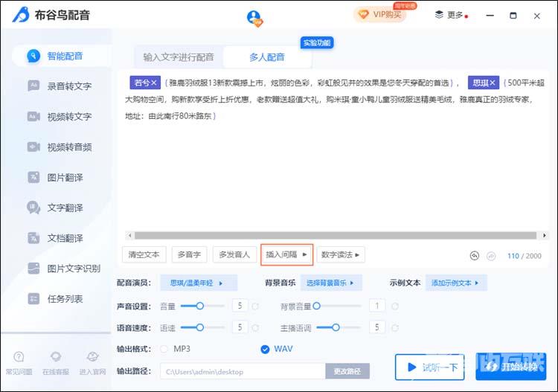Click the 文档翻译 document icon
Image resolution: width=558 pixels, height=392 pixels.
tap(33, 238)
